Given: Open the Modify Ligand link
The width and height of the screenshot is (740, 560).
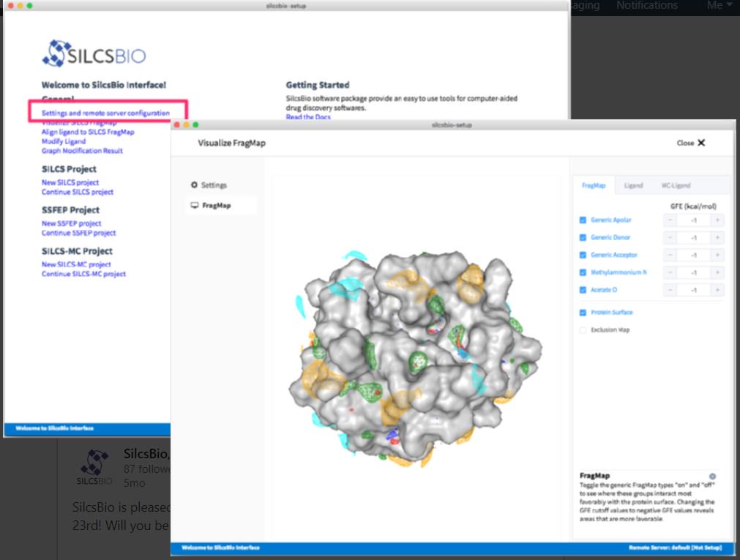Looking at the screenshot, I should pos(64,142).
